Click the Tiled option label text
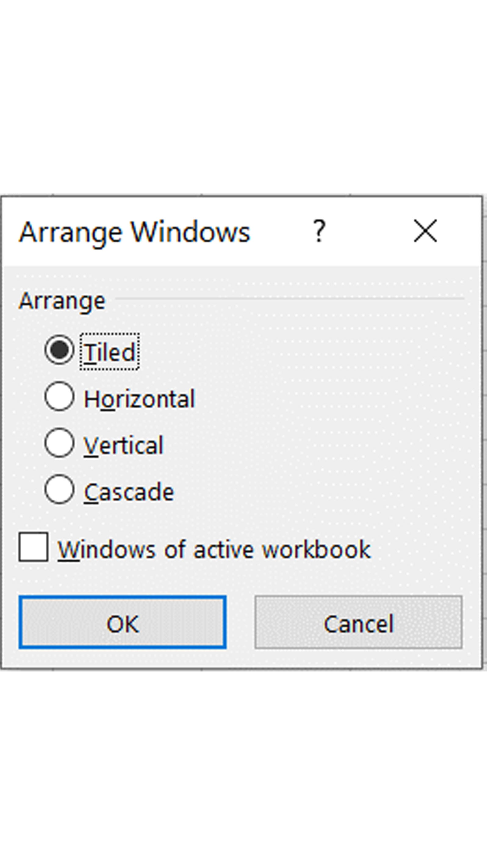Image resolution: width=488 pixels, height=868 pixels. coord(110,353)
